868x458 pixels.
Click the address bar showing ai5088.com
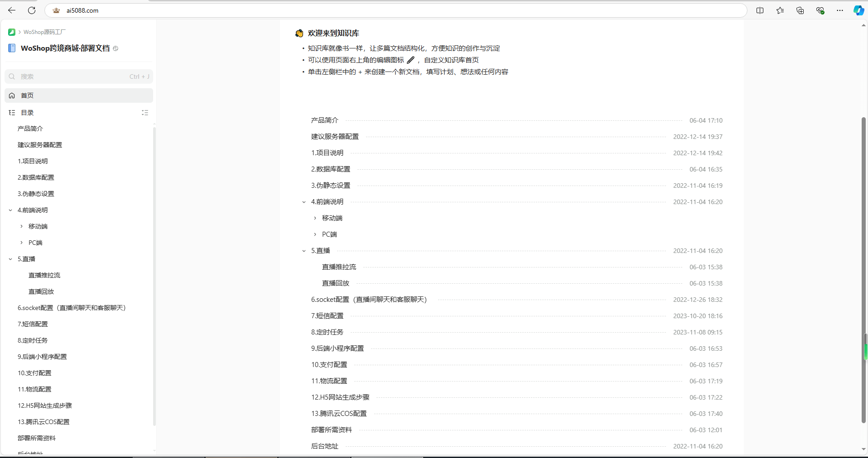395,10
